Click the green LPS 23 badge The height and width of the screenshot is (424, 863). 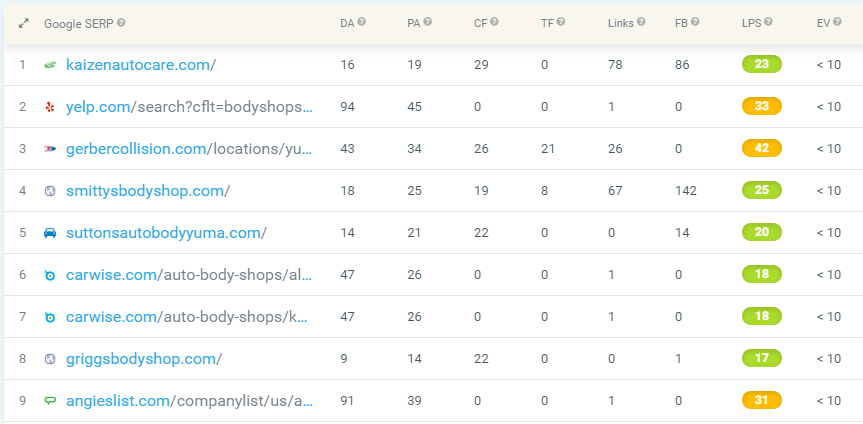tap(762, 64)
